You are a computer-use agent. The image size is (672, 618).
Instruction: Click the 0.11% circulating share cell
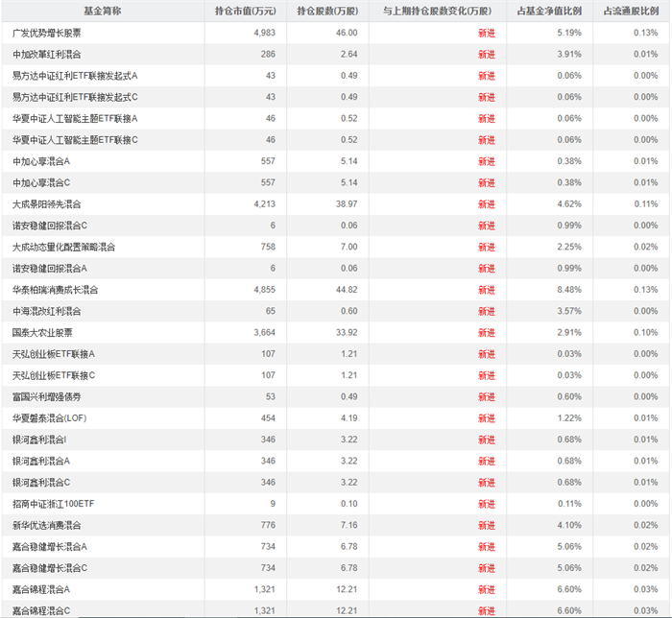point(646,204)
